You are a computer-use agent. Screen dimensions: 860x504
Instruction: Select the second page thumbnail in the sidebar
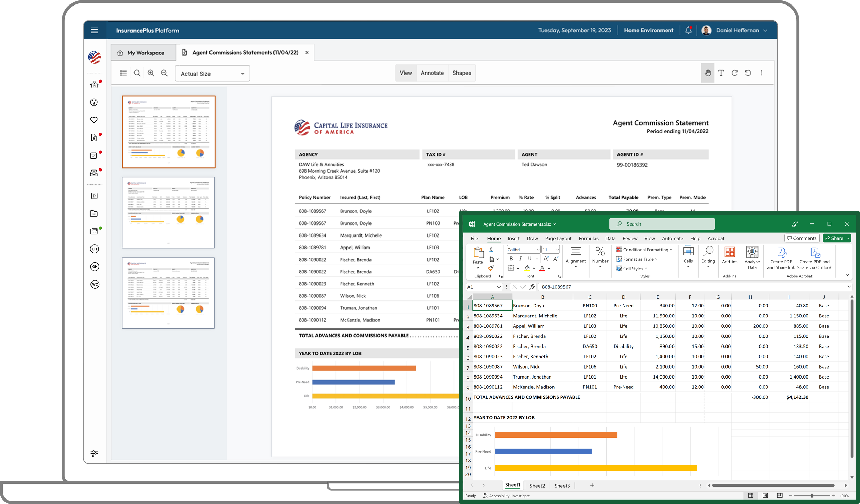coord(168,212)
